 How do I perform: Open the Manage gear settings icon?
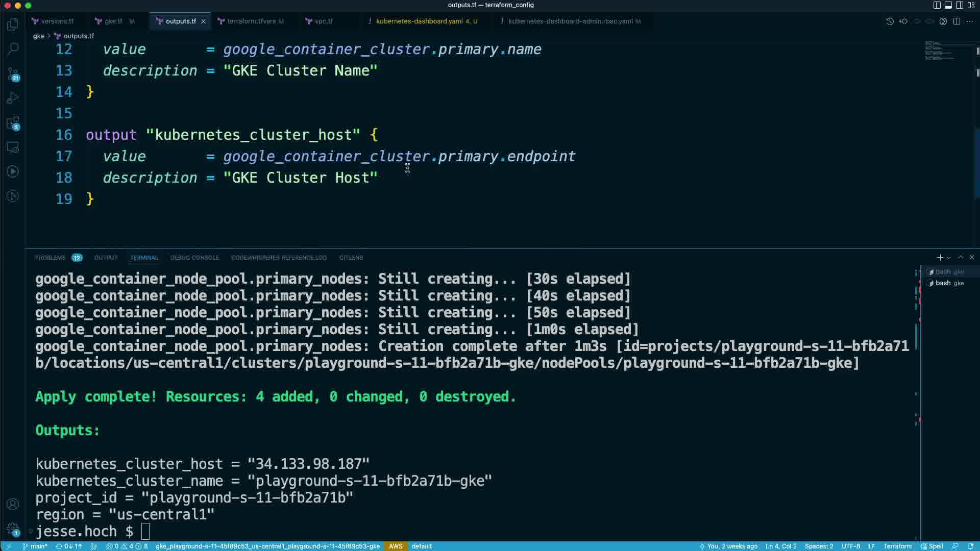13,529
